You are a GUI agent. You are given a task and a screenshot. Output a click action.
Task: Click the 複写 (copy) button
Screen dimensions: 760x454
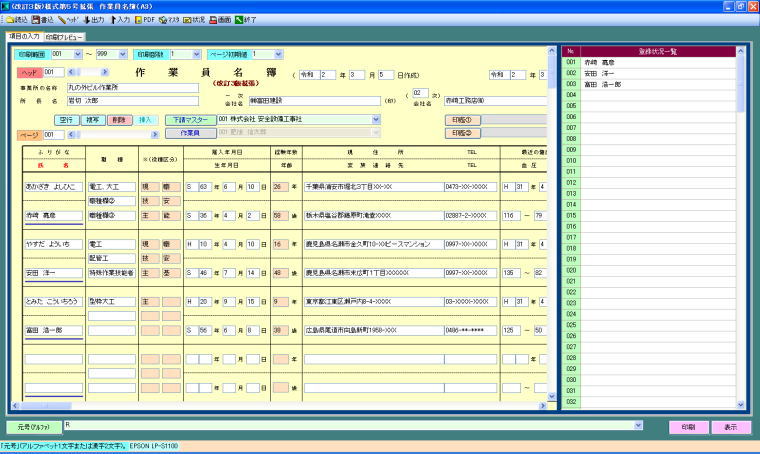pyautogui.click(x=93, y=120)
